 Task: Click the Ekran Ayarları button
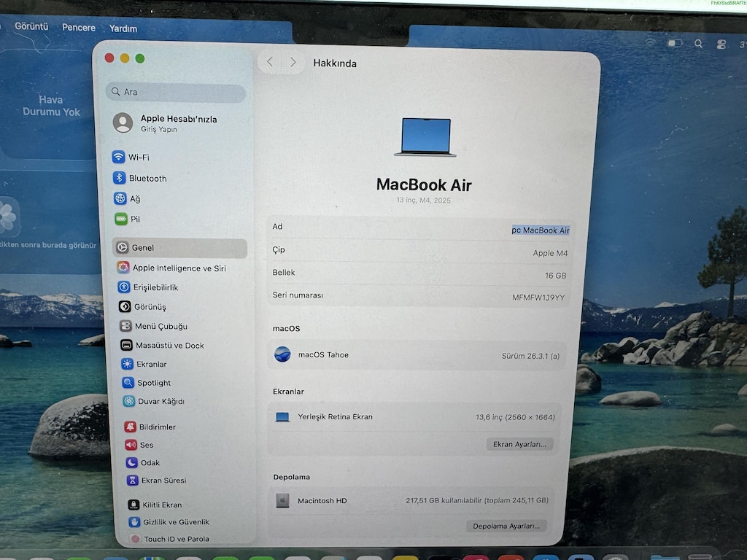point(519,444)
